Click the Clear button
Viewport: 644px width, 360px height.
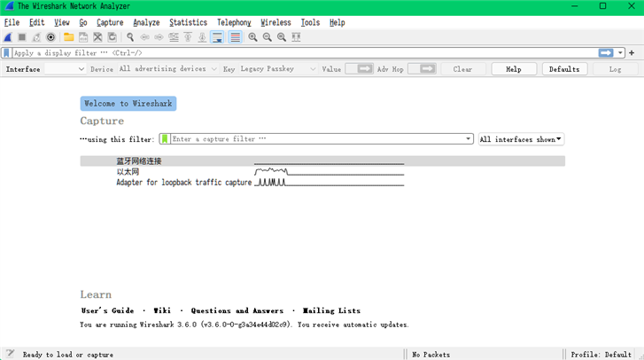coord(463,69)
